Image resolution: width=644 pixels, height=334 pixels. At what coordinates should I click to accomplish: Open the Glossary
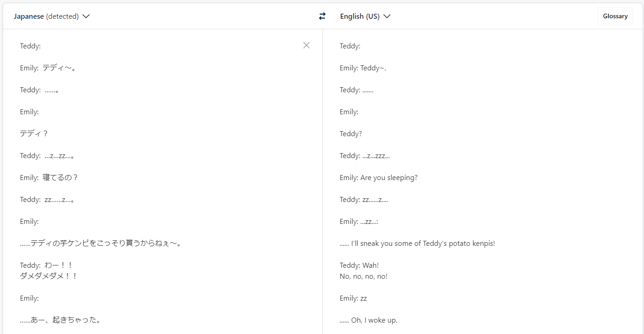pyautogui.click(x=615, y=16)
